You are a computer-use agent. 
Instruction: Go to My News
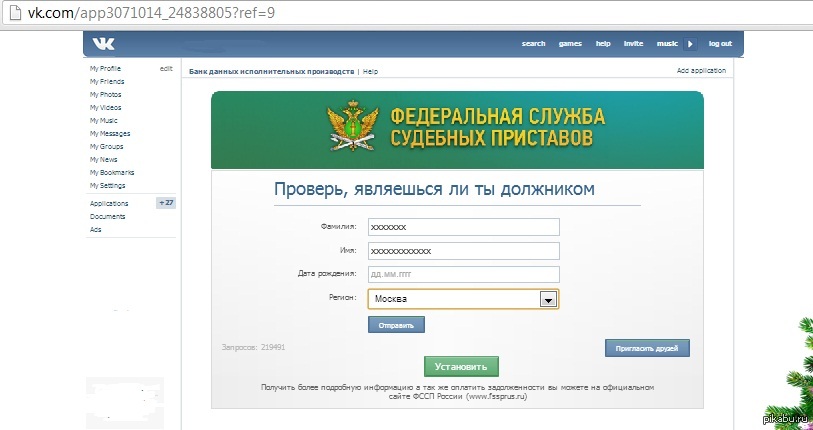coord(104,159)
